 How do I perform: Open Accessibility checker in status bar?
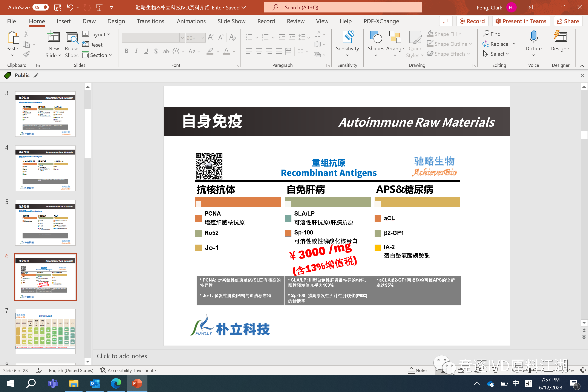pos(128,370)
